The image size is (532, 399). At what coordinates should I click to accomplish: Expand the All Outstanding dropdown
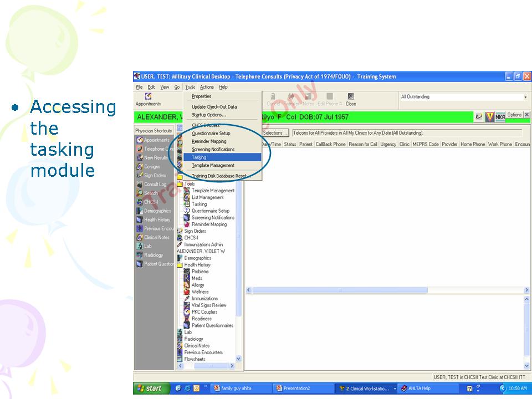[x=525, y=97]
